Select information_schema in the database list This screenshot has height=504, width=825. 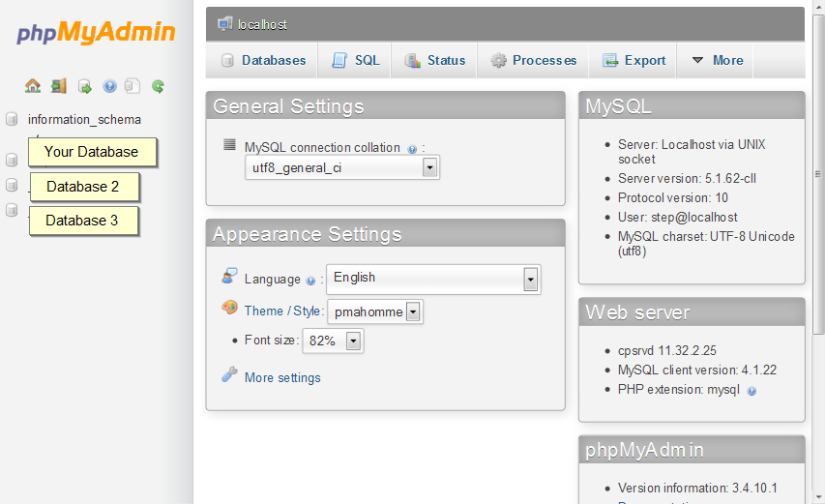coord(85,120)
